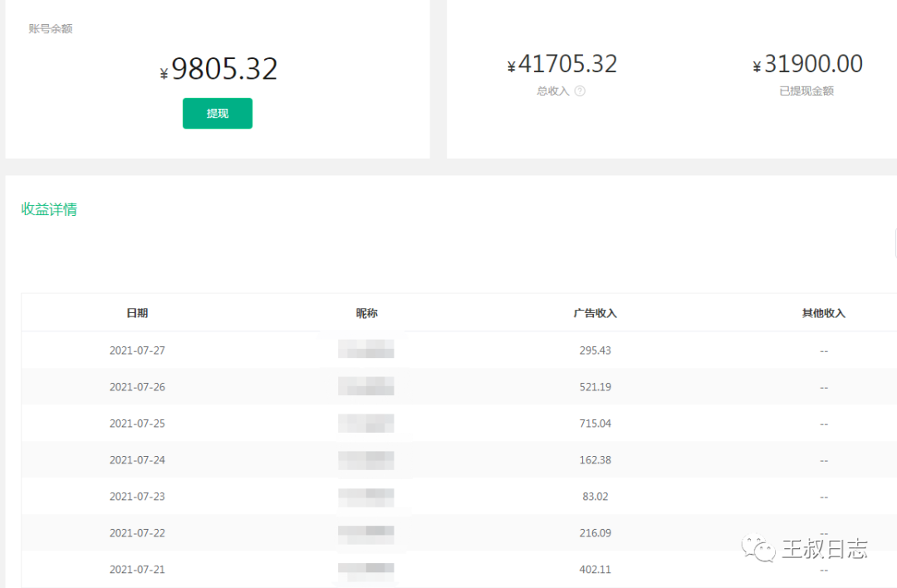Click ad income value 715.04
This screenshot has width=897, height=588.
595,424
